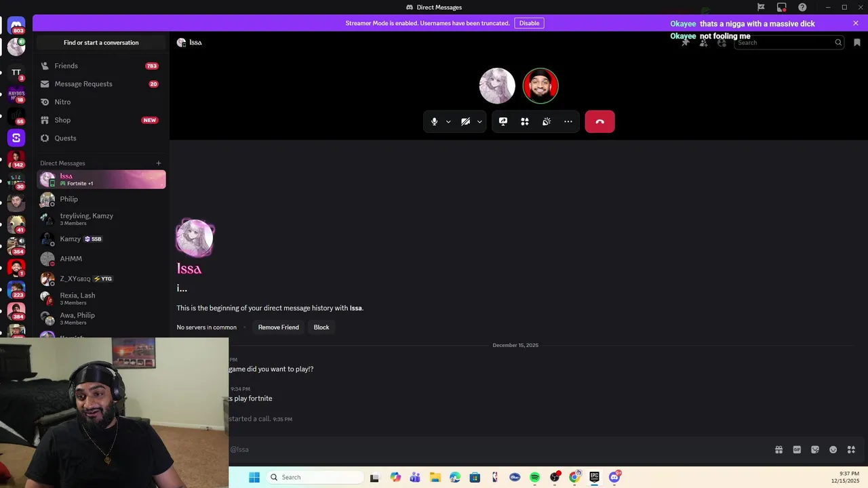
Task: Open Spotify from the taskbar
Action: pyautogui.click(x=535, y=477)
